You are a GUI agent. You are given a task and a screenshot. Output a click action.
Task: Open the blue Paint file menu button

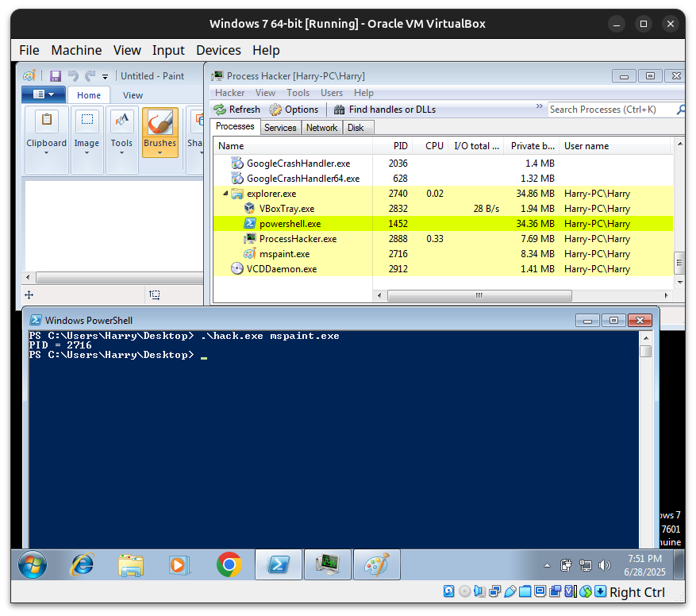click(x=44, y=94)
